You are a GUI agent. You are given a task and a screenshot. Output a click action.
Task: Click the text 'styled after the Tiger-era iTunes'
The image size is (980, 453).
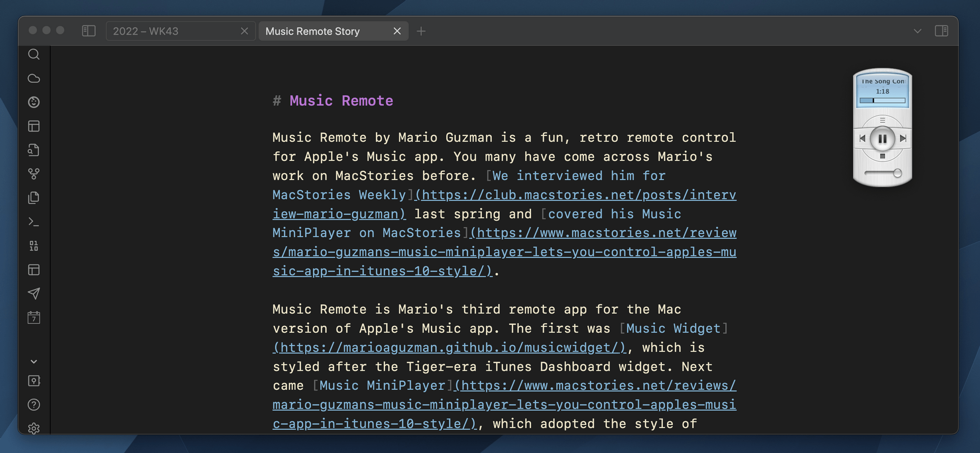click(402, 367)
